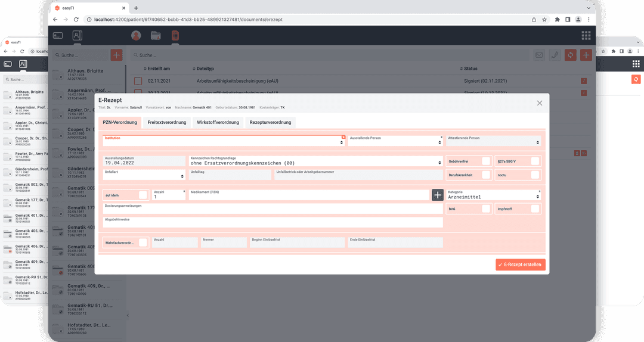
Task: Open the Kategorie dropdown
Action: (494, 197)
